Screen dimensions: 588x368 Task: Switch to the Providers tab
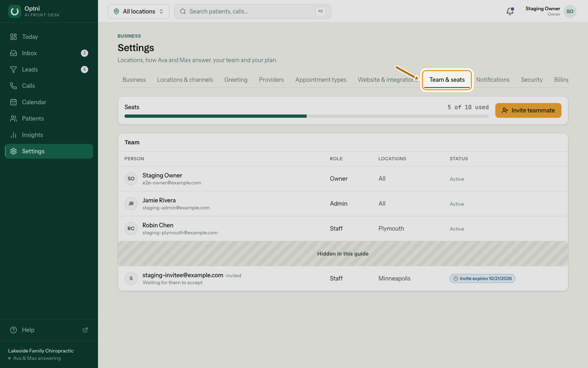click(x=271, y=80)
